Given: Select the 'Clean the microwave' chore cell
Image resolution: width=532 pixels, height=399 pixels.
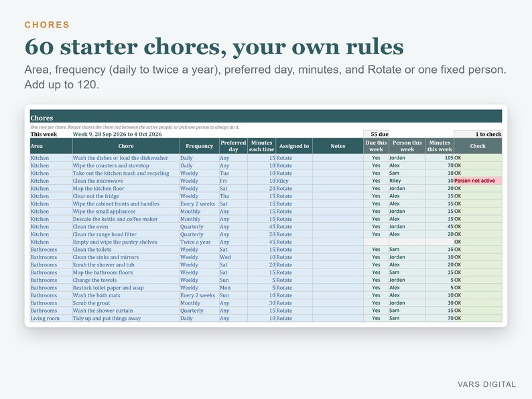Looking at the screenshot, I should click(126, 181).
